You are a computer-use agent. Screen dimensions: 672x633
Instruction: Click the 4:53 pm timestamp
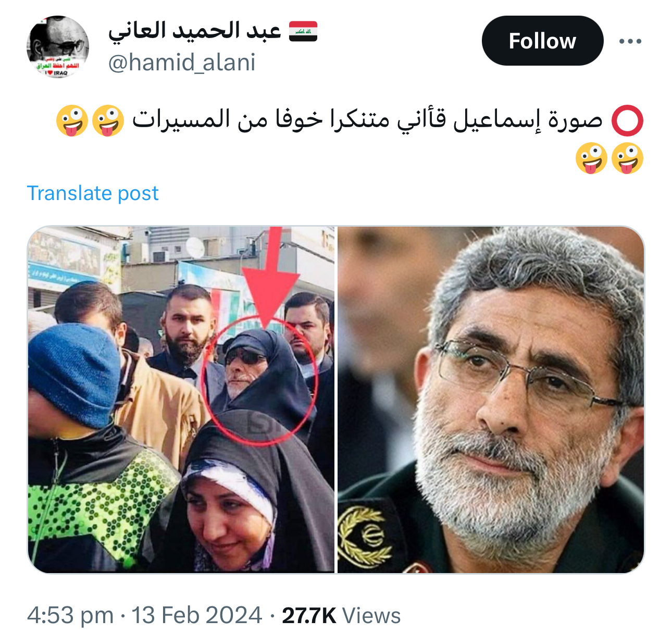click(70, 615)
